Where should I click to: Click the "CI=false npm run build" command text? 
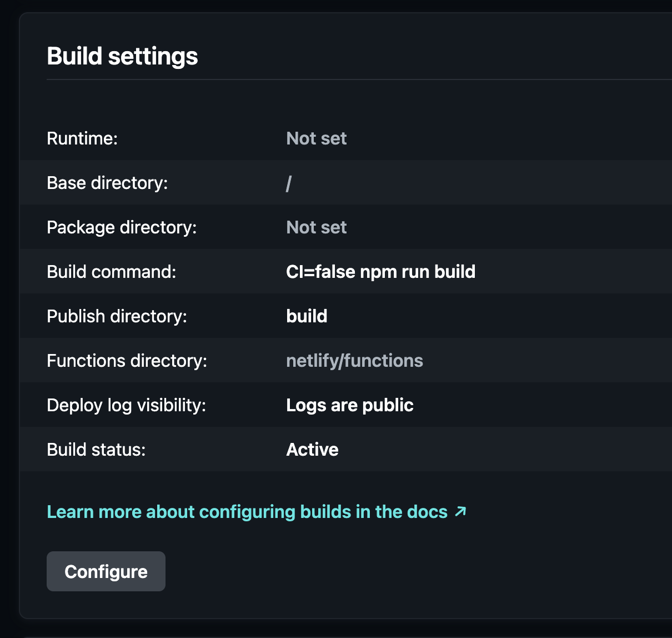pyautogui.click(x=380, y=272)
